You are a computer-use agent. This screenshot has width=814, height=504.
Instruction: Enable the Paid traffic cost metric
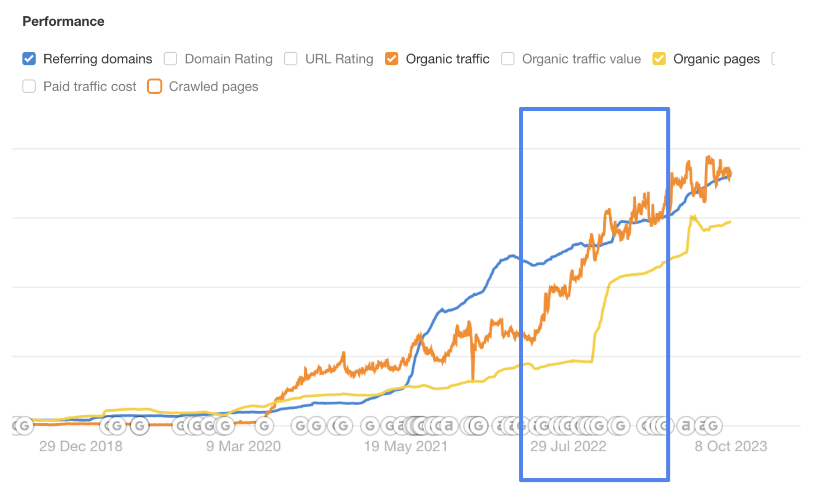tap(28, 86)
